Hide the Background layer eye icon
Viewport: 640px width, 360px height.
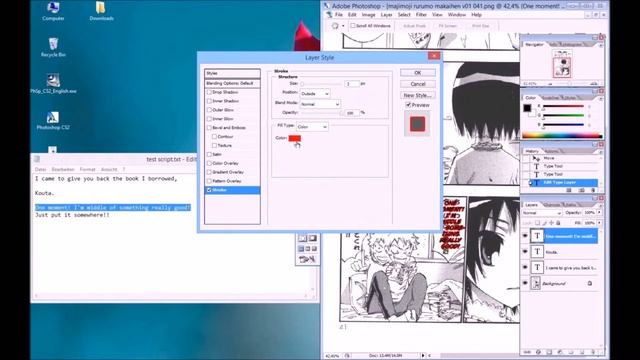click(x=525, y=283)
